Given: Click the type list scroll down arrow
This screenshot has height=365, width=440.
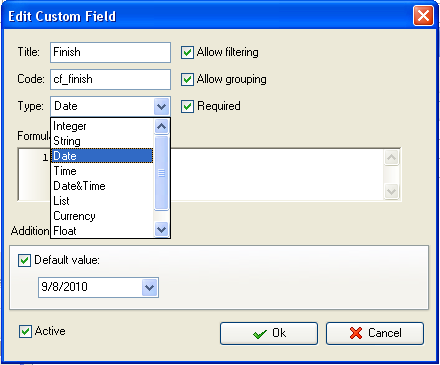Looking at the screenshot, I should point(161,229).
